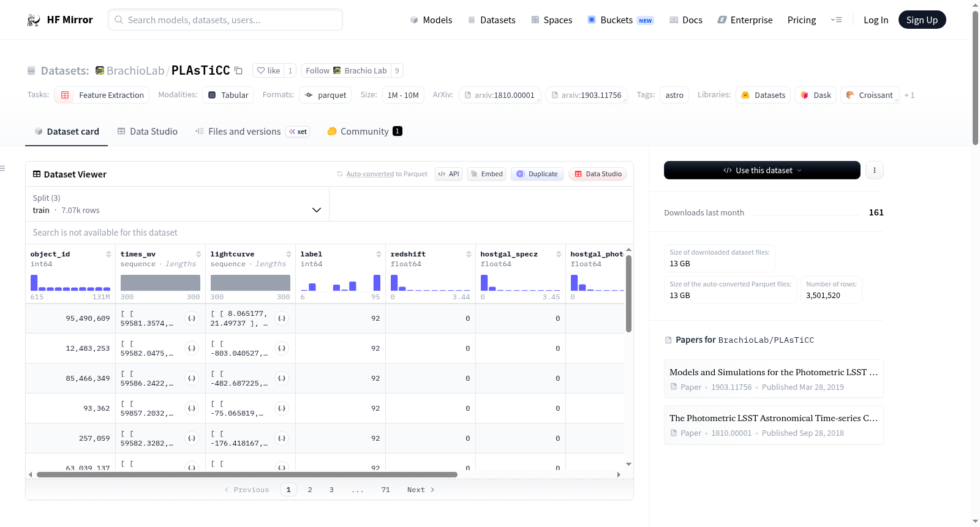Open the Use this dataset dropdown
Viewport: 980px width, 527px height.
(762, 170)
